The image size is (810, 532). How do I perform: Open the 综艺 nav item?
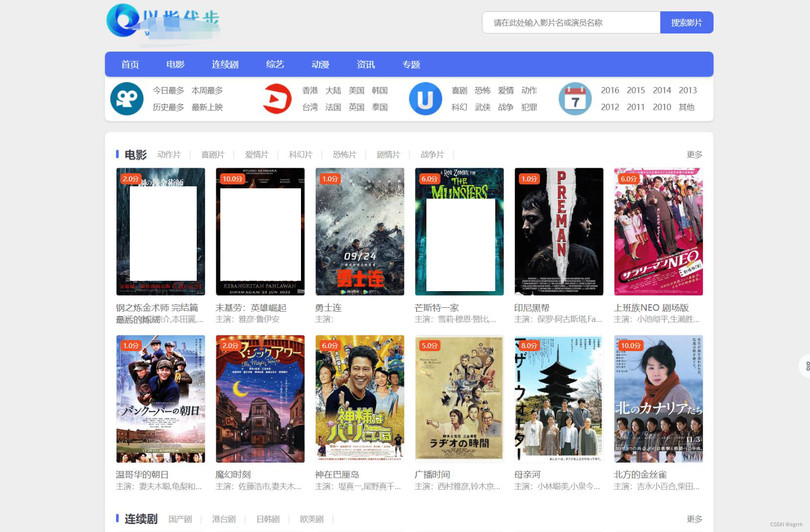(275, 64)
